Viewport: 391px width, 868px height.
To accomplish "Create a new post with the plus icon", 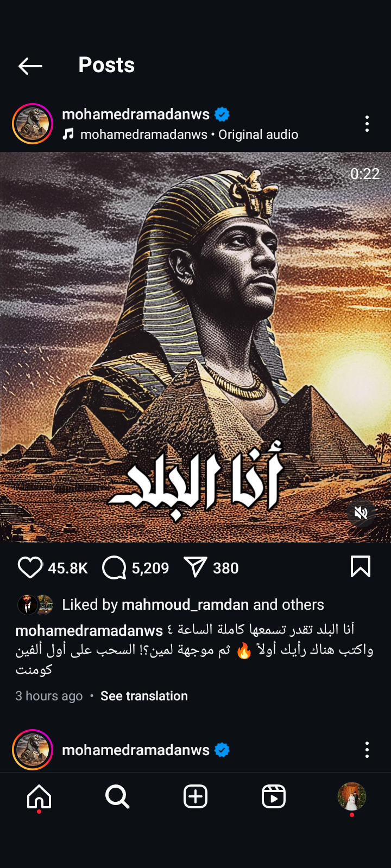I will pos(195,797).
